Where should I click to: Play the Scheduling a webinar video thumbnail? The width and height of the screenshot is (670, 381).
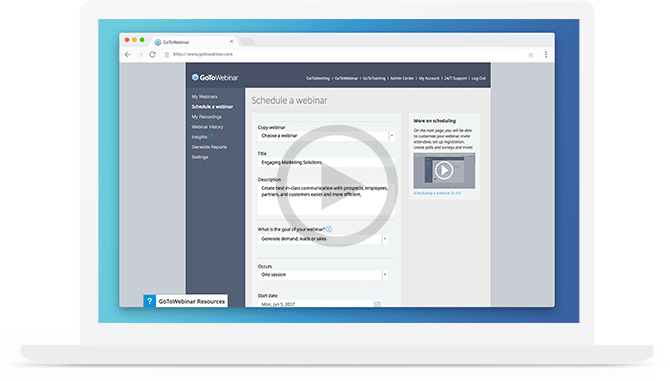coord(444,170)
